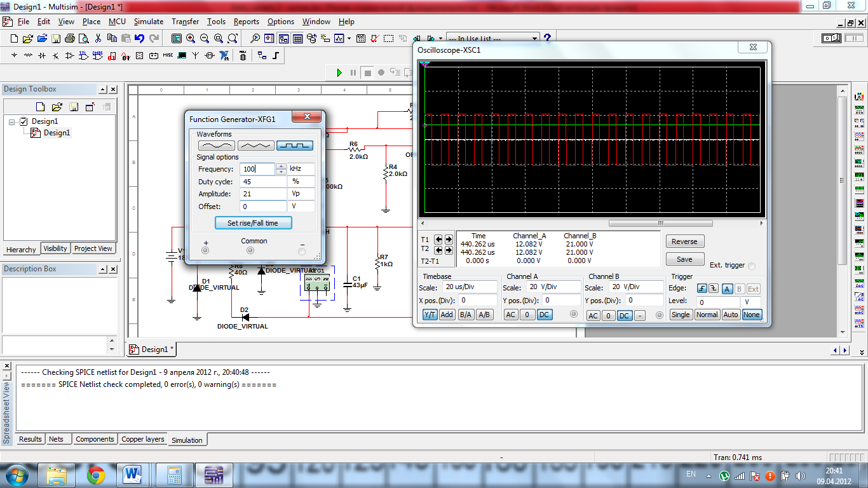Click the Frequency value stepper arrows

click(281, 169)
